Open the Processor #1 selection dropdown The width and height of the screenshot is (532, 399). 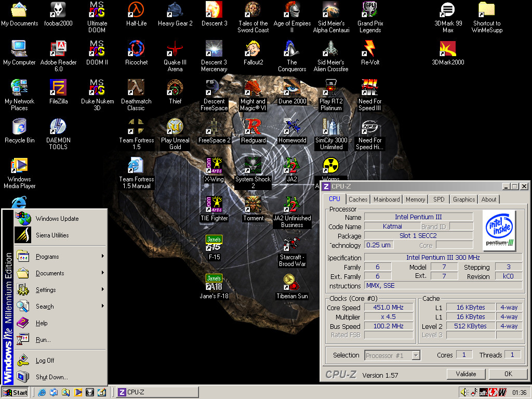[x=415, y=355]
